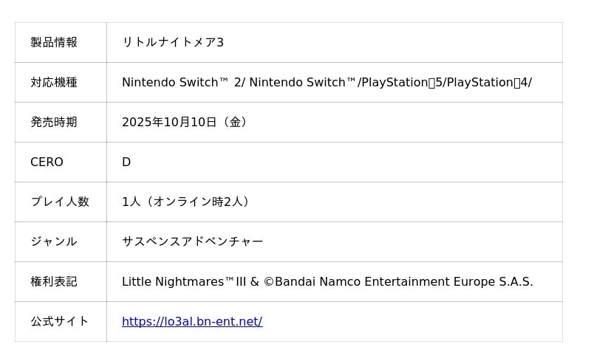Select the Little Nightmares™ III title text
The image size is (591, 364).
click(184, 281)
